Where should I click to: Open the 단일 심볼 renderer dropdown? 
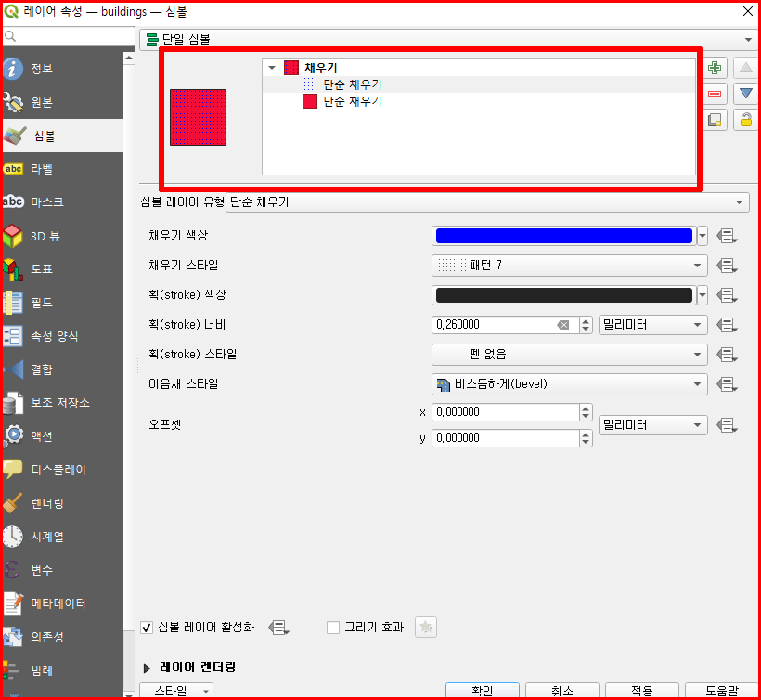click(448, 39)
